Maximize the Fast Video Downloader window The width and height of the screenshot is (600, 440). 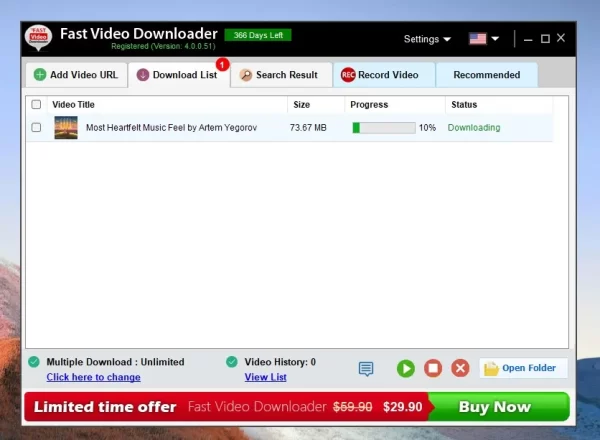pyautogui.click(x=545, y=39)
